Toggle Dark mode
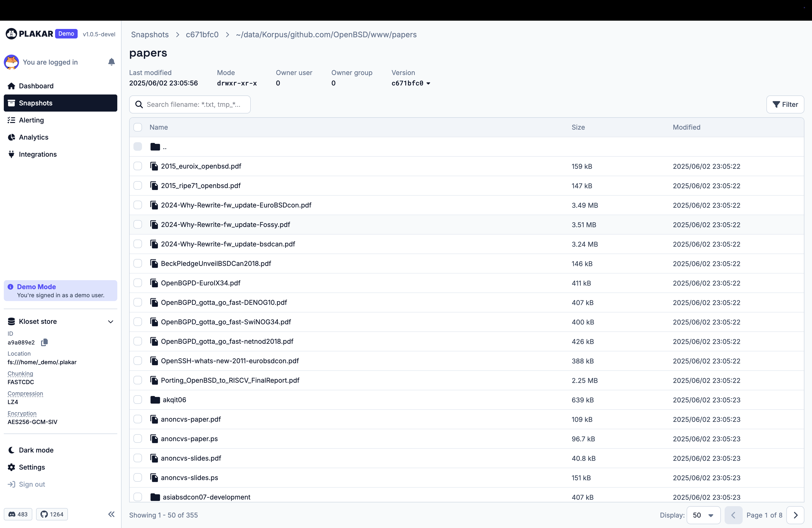The height and width of the screenshot is (528, 812). tap(36, 450)
